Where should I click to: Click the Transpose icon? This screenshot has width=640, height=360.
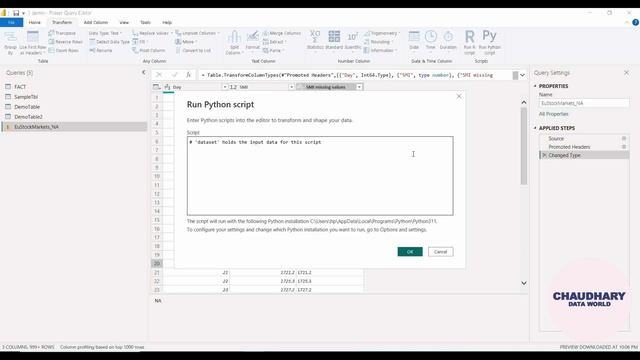point(51,33)
